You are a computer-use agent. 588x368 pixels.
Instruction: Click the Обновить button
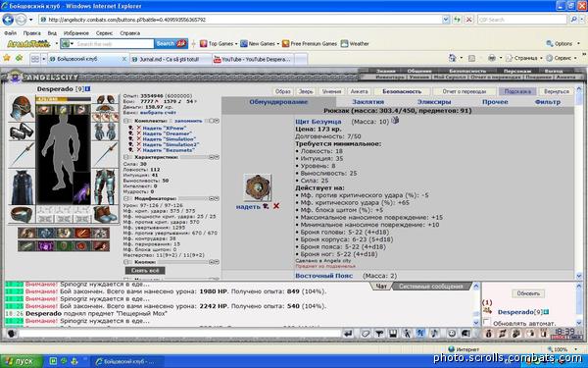(x=528, y=293)
